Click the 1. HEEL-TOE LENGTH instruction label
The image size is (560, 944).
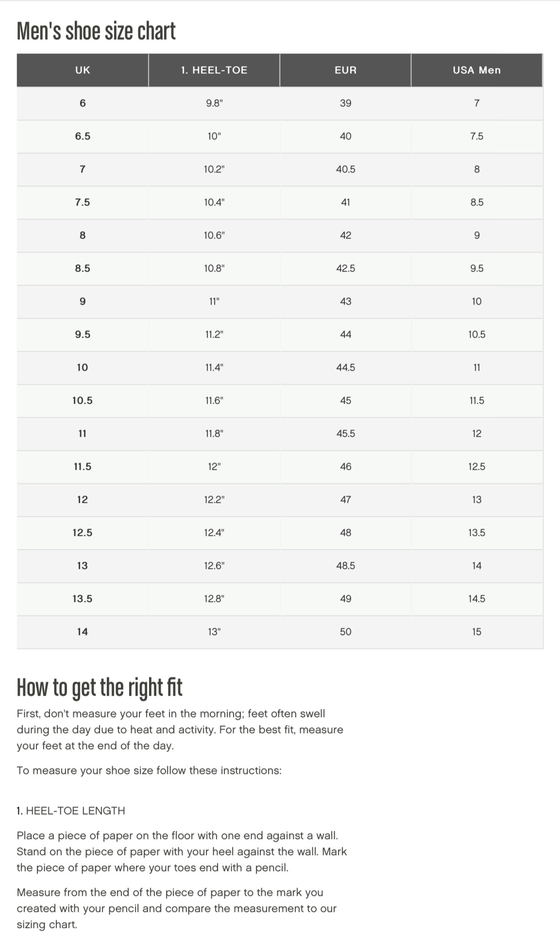coord(71,810)
